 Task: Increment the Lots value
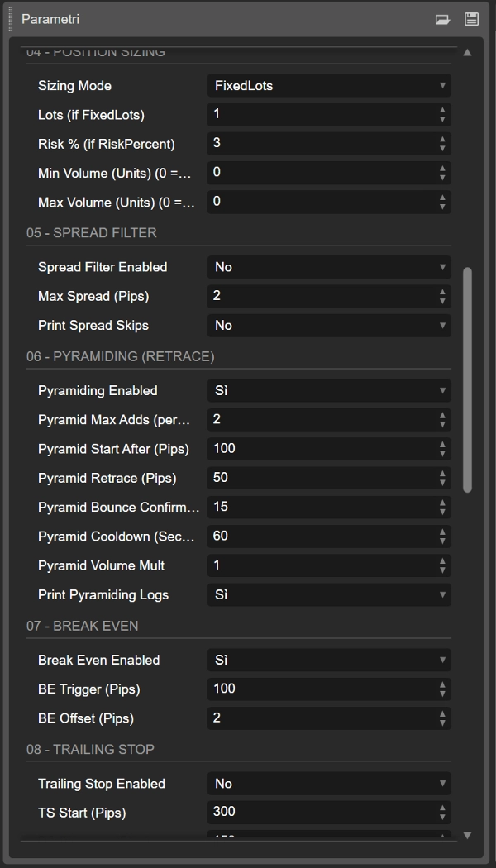coord(443,111)
